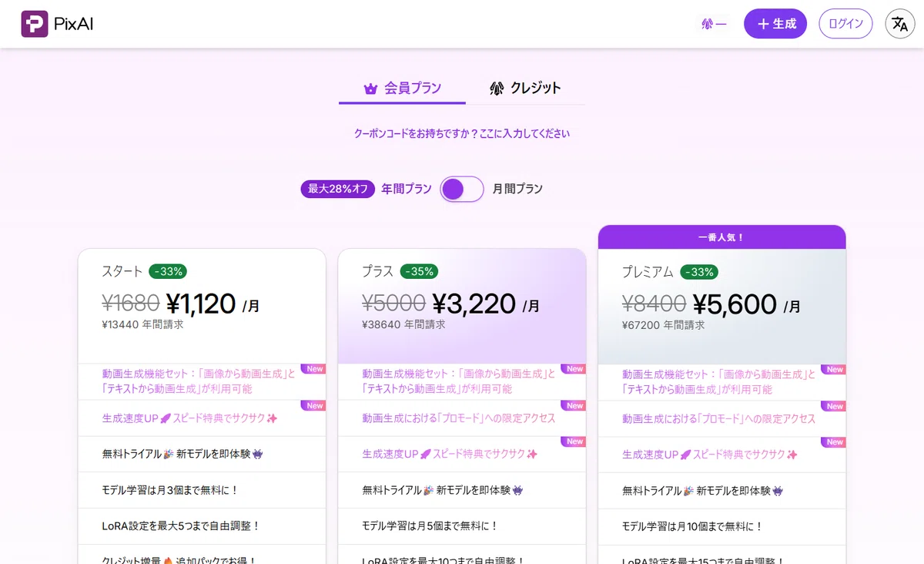
Task: Select the プレミアム plan title
Action: 648,272
